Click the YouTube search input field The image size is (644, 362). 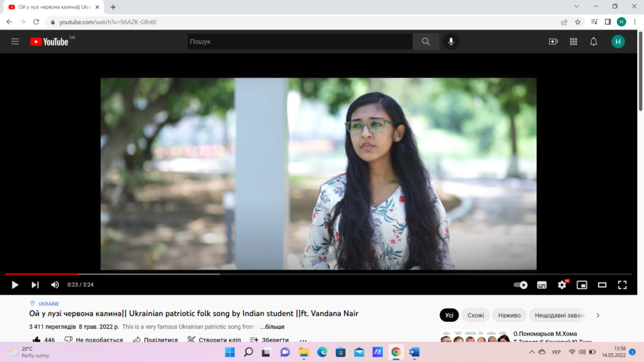click(299, 41)
